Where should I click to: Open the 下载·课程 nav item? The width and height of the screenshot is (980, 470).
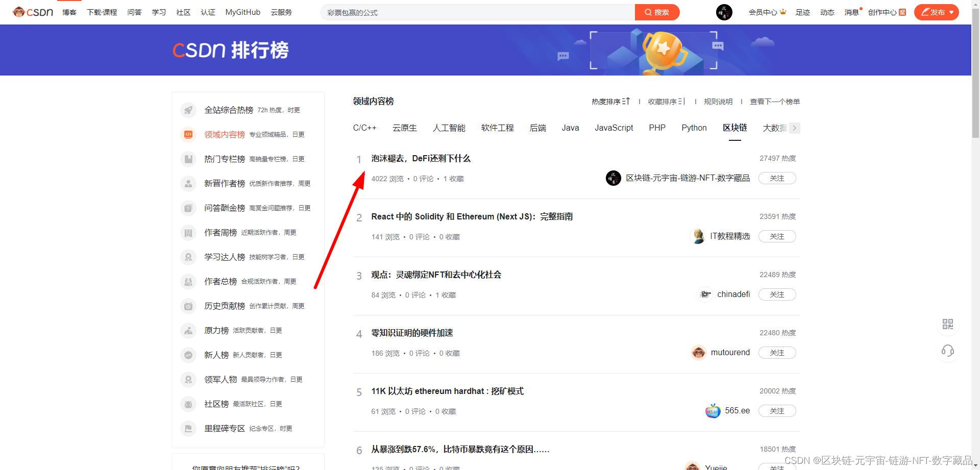(102, 12)
